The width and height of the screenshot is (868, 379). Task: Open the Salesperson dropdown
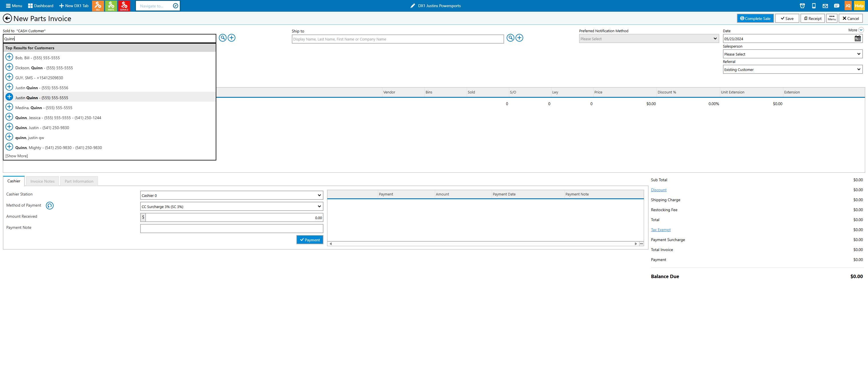pyautogui.click(x=792, y=54)
